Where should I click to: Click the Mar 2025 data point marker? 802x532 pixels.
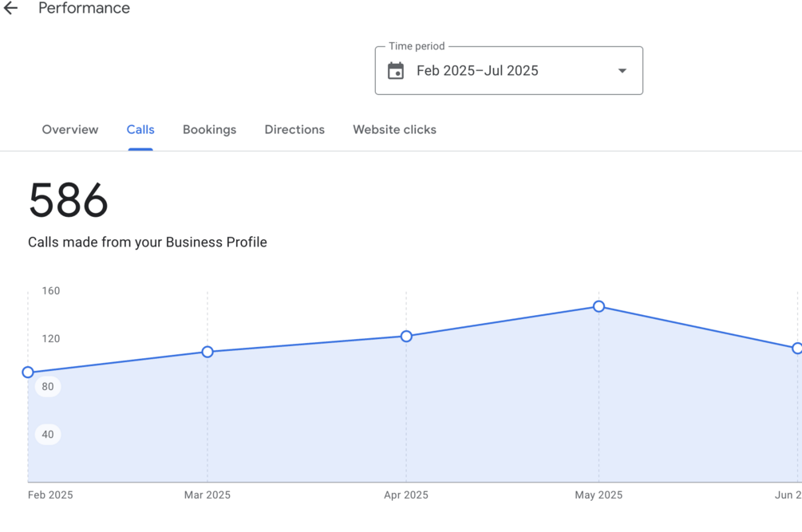pyautogui.click(x=207, y=352)
